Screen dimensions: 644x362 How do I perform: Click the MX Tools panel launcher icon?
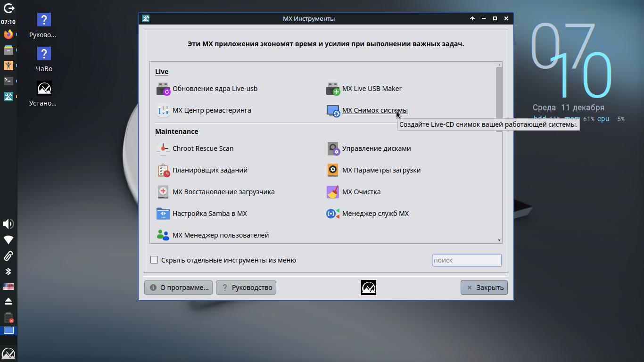tap(8, 96)
